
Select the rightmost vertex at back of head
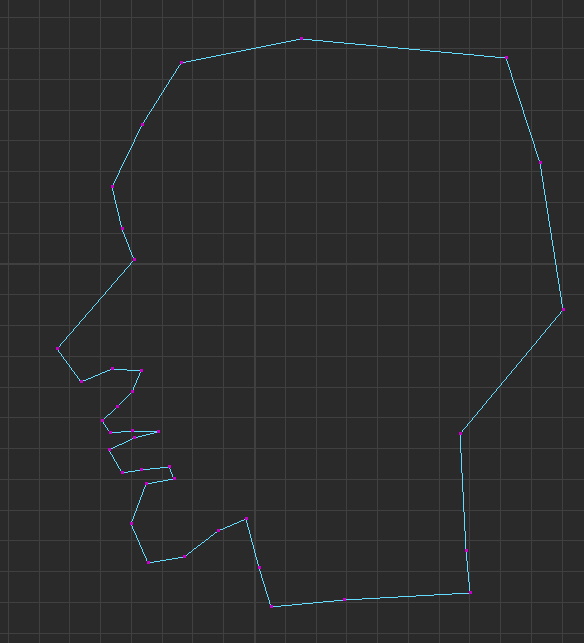coord(563,310)
